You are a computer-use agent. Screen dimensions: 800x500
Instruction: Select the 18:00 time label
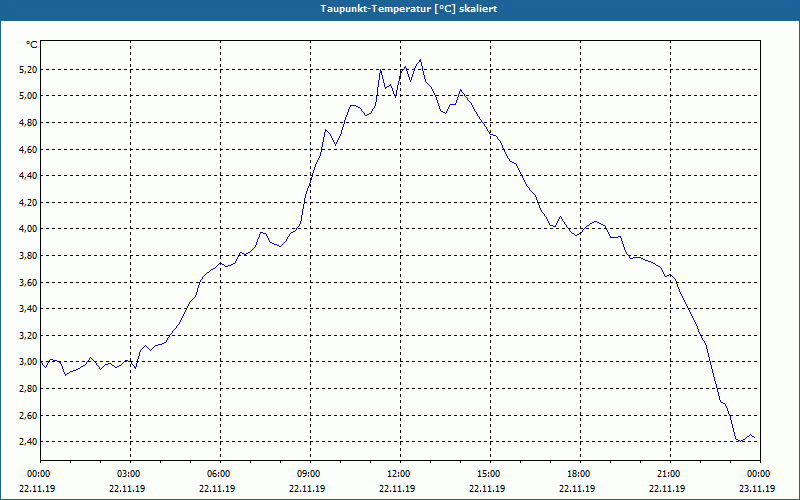(x=580, y=474)
